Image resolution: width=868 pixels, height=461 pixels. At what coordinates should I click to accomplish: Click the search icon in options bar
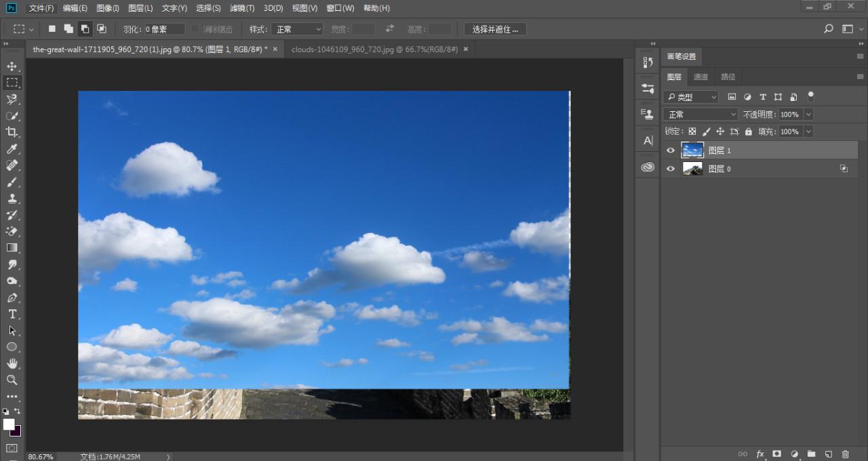(x=828, y=29)
